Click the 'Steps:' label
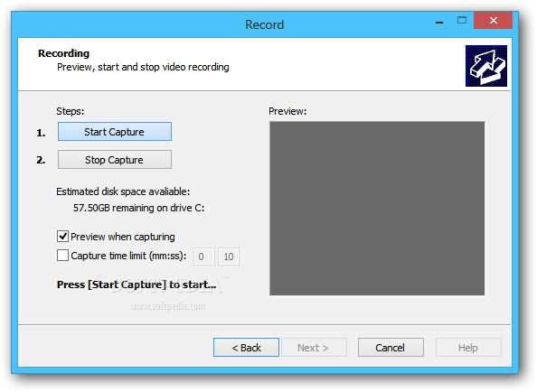 coord(71,111)
